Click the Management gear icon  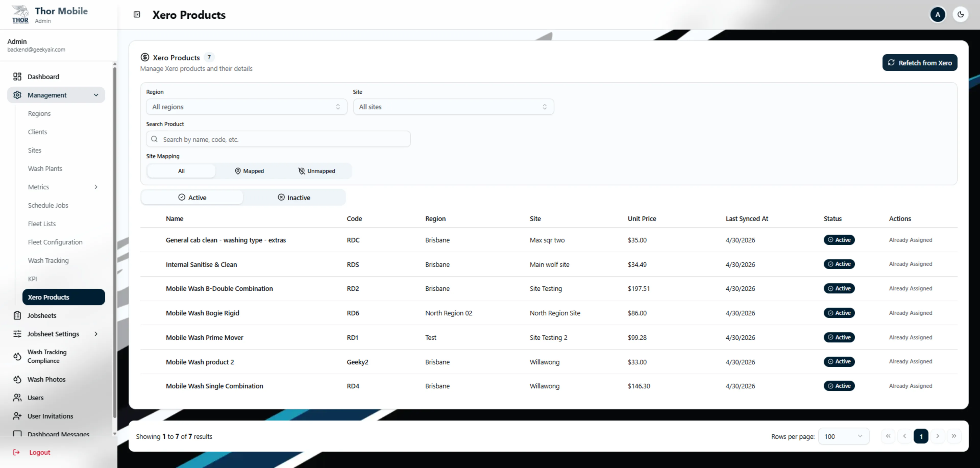click(17, 95)
